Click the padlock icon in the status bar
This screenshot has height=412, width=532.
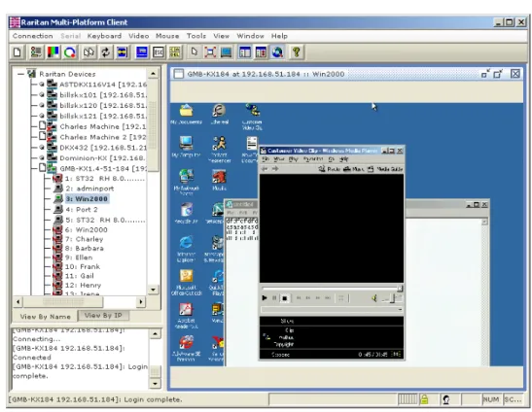click(x=424, y=399)
